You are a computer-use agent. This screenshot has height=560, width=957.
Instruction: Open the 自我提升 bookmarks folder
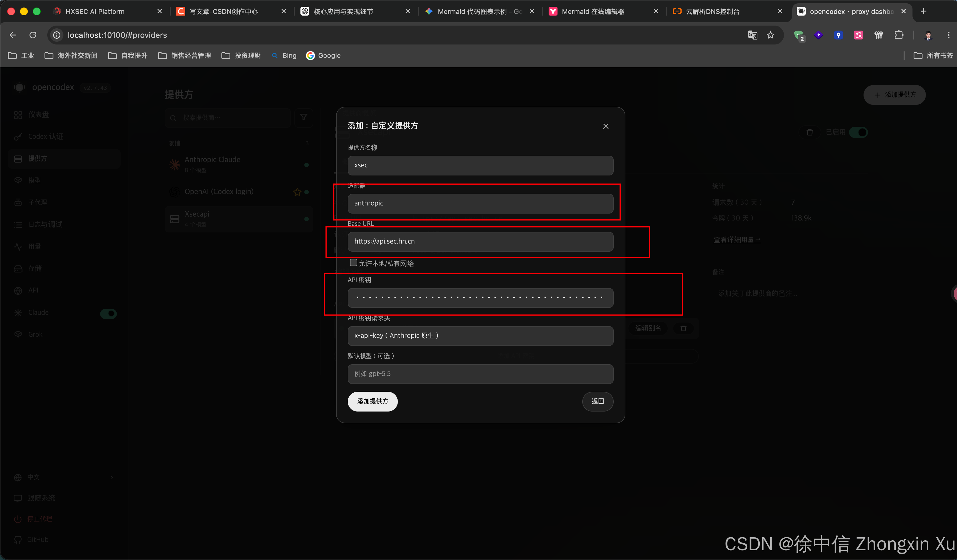128,55
